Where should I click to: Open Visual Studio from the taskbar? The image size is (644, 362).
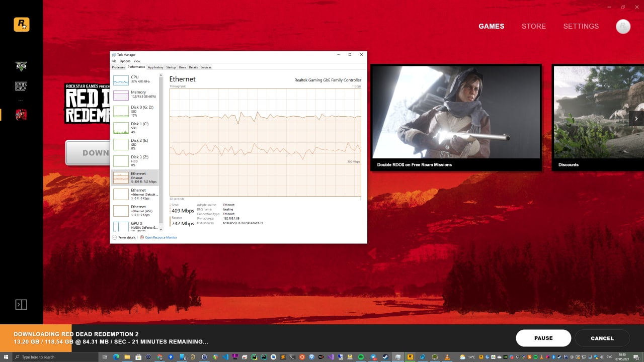(331, 357)
